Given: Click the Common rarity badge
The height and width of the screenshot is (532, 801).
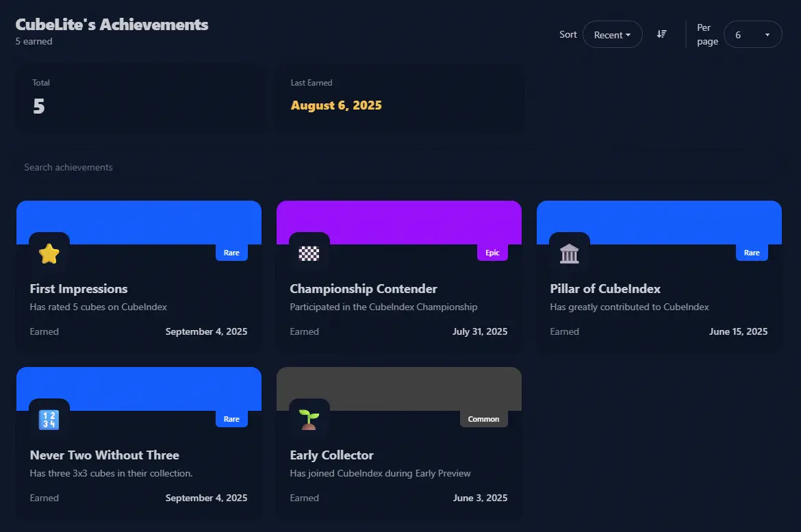Looking at the screenshot, I should tap(483, 419).
